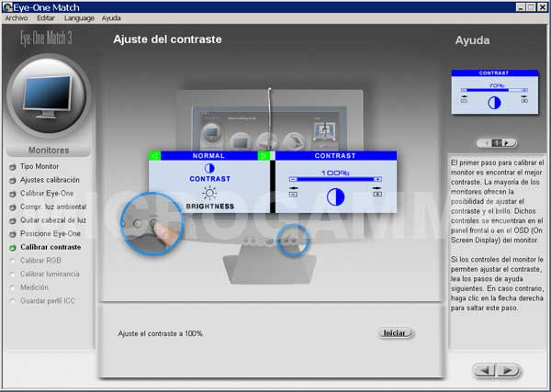The width and height of the screenshot is (551, 392).
Task: Click green right arrow in NORMAL OSD
Action: tap(264, 155)
